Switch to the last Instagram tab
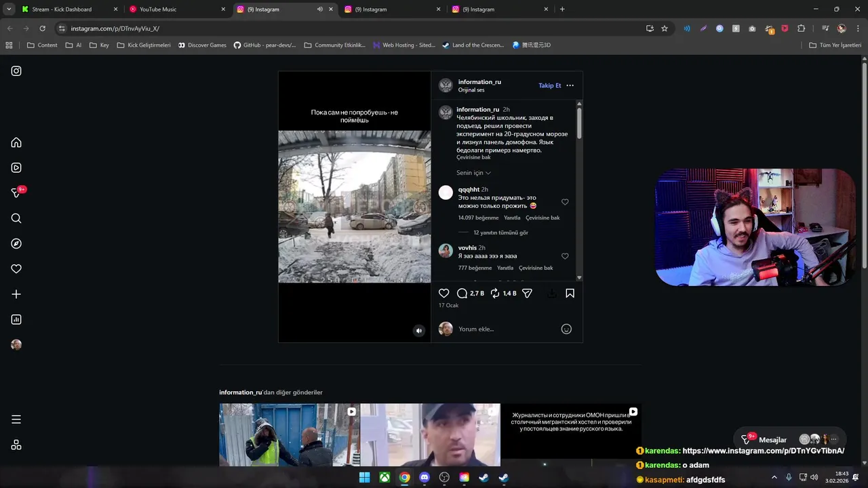 tap(500, 9)
